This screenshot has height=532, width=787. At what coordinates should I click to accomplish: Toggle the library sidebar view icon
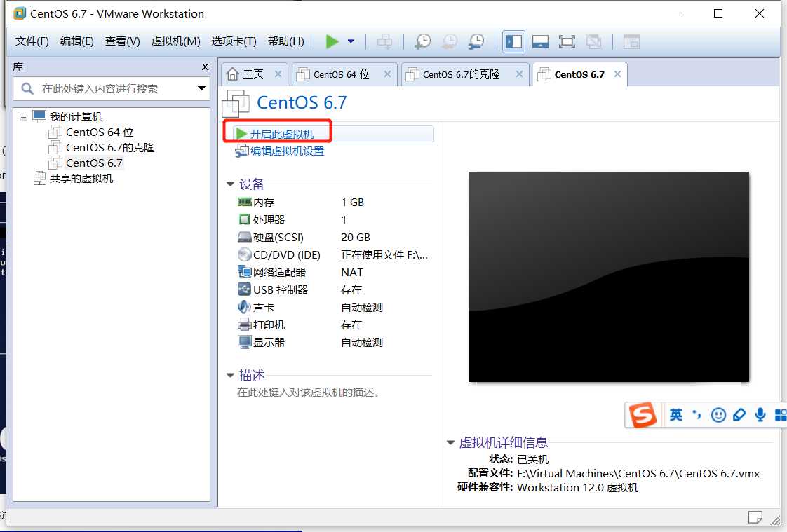coord(513,41)
